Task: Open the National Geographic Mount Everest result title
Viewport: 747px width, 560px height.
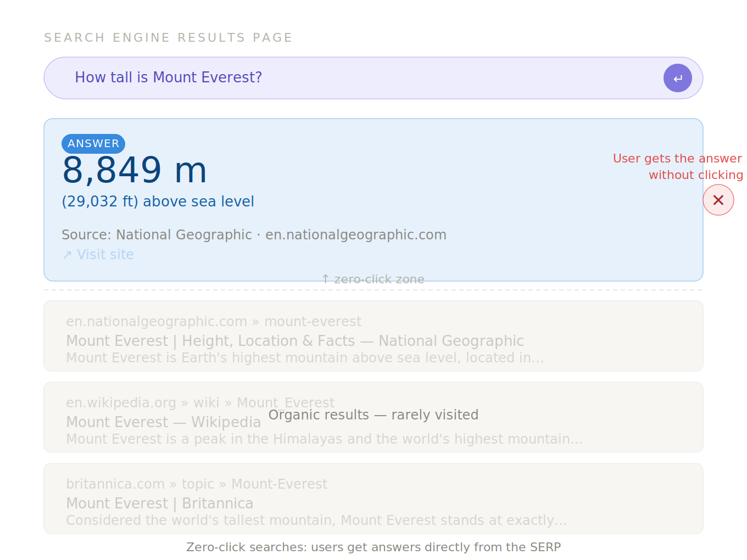Action: pyautogui.click(x=294, y=341)
